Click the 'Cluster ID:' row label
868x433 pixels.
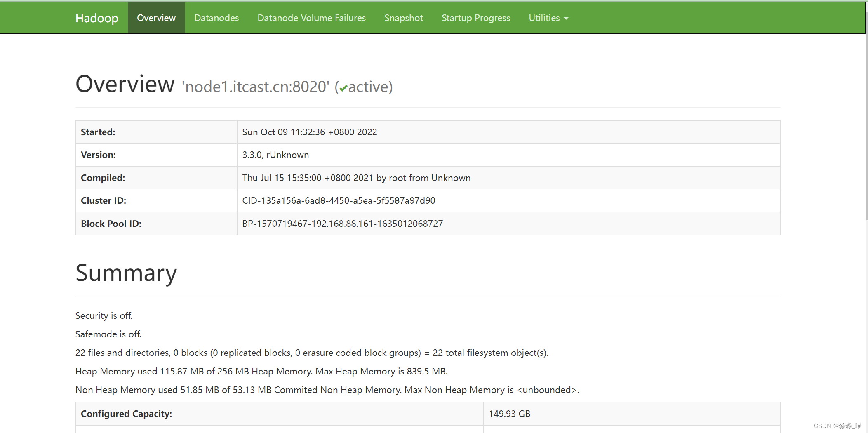104,200
